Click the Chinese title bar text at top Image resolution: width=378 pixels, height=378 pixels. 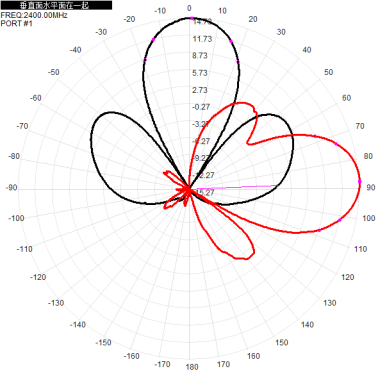point(54,5)
